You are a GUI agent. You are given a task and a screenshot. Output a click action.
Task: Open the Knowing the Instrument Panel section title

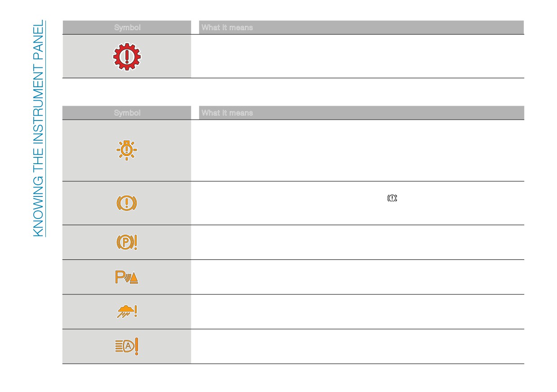click(x=39, y=128)
